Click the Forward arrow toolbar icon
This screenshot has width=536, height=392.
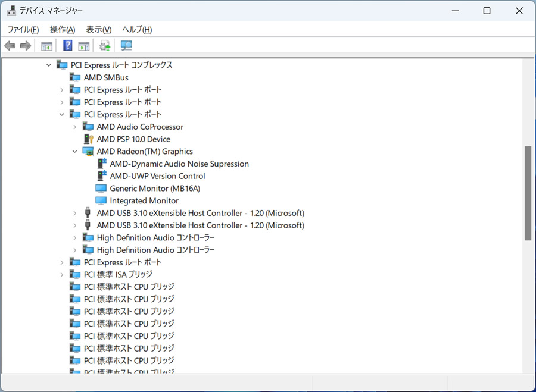point(26,45)
